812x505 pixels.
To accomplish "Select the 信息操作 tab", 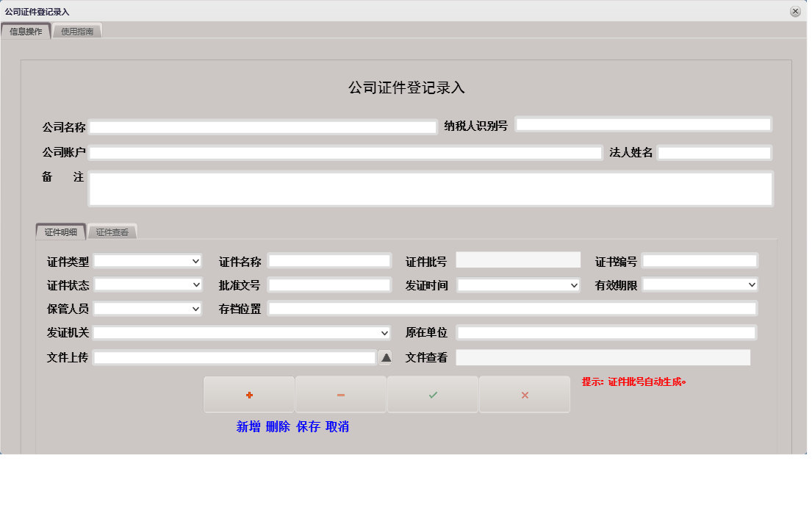I will 26,31.
